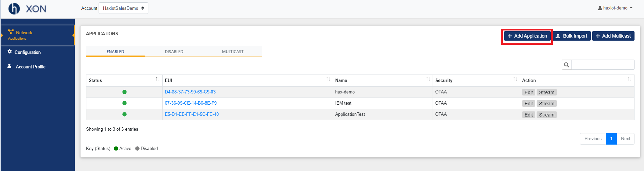Screen dimensions: 644x171
Task: Click Stream for the IEM test application
Action: (546, 104)
